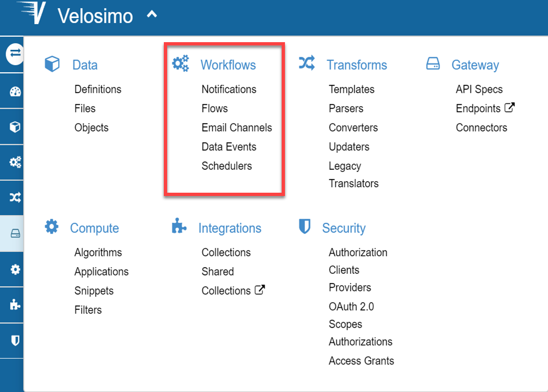Open Clients under Security
Screen dimensions: 548x392
[344, 270]
